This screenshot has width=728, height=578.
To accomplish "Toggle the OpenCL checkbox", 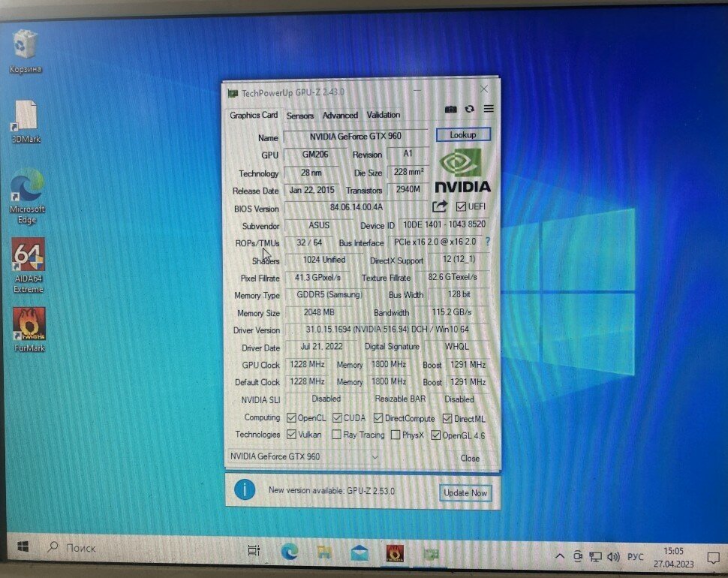I will point(291,418).
